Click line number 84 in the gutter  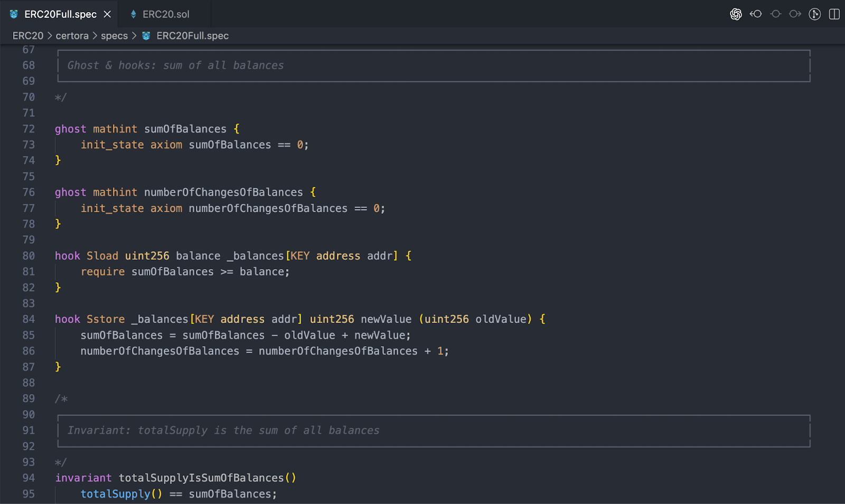(29, 319)
